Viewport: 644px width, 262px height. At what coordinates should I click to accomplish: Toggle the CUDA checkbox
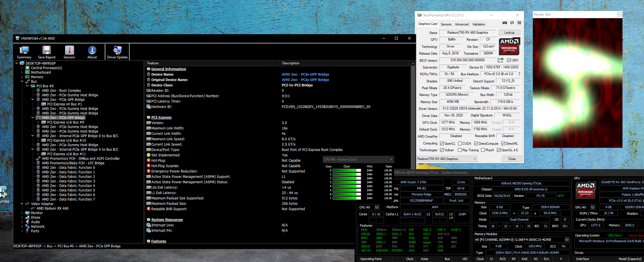point(460,144)
